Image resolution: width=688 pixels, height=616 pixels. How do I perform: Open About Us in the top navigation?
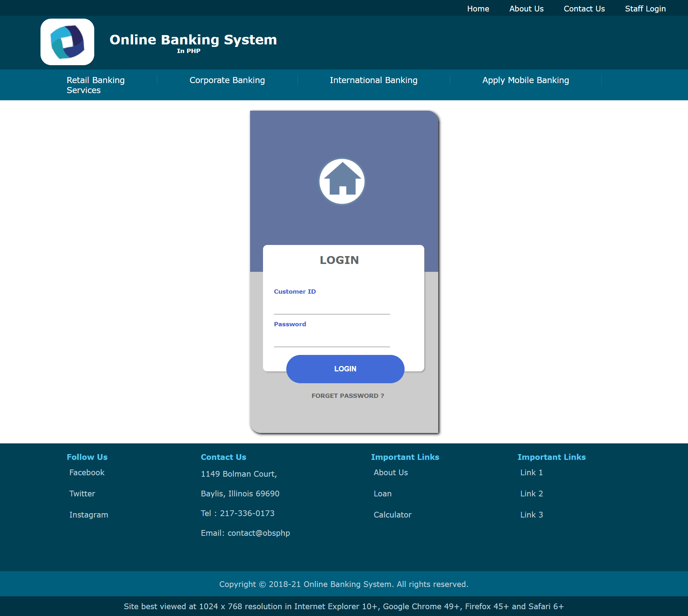526,9
